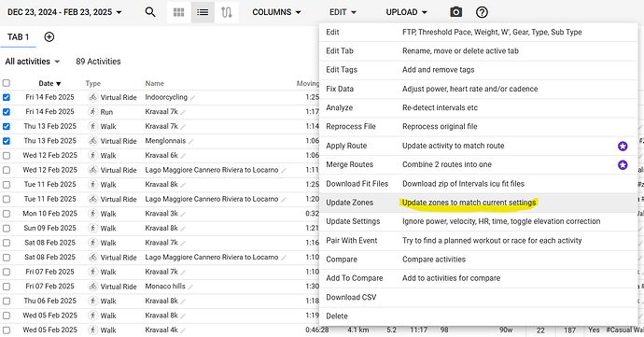The height and width of the screenshot is (337, 644).
Task: Expand the COLUMNS dropdown
Action: point(276,12)
